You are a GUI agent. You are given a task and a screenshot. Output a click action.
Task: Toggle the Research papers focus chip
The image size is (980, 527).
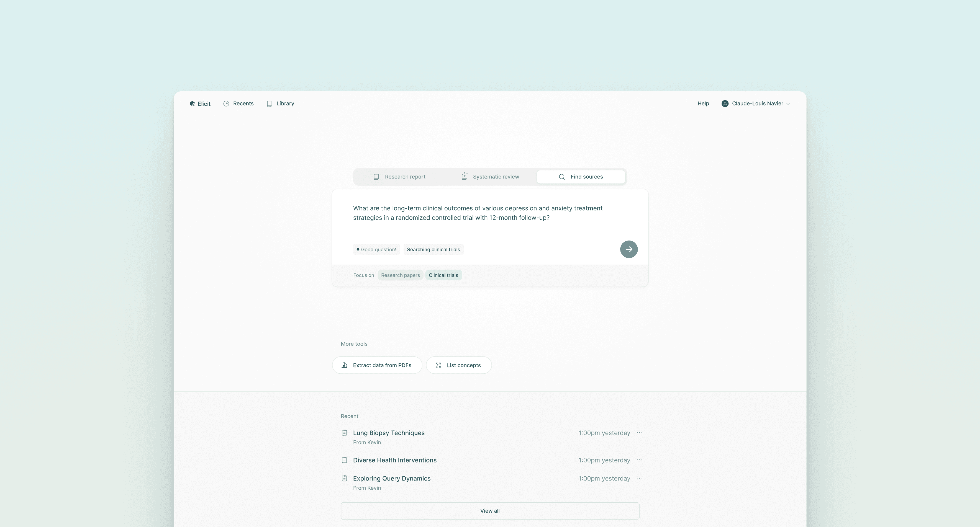(x=400, y=275)
